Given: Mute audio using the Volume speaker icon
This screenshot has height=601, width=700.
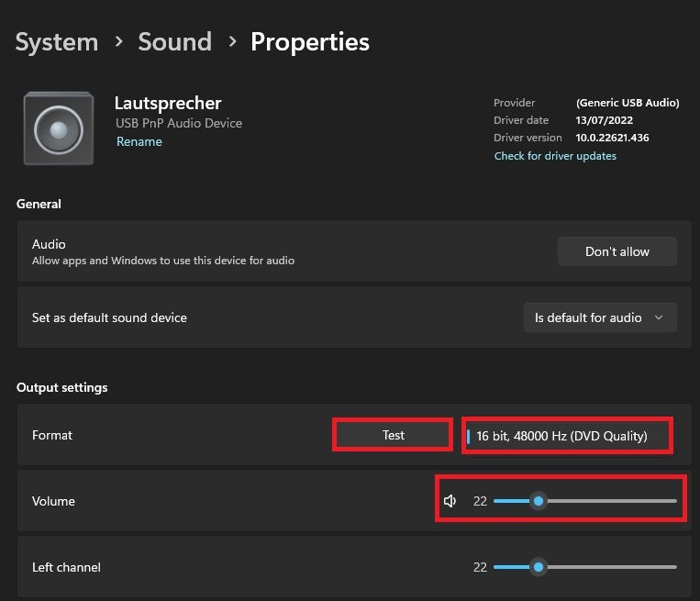Looking at the screenshot, I should 450,501.
